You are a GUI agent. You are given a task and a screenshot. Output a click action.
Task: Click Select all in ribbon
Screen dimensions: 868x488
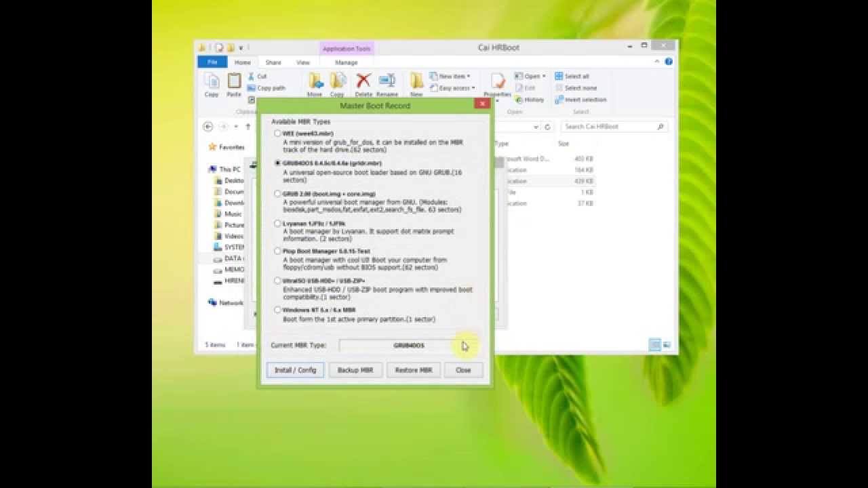[x=572, y=77]
